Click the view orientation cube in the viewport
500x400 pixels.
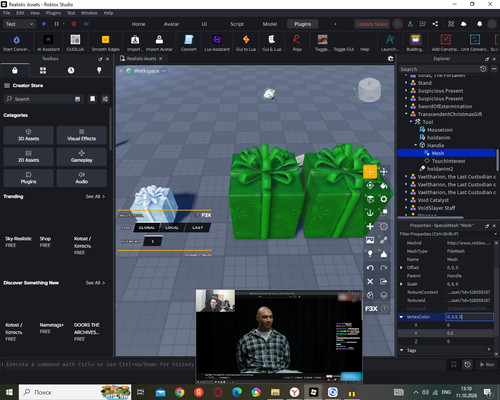[x=369, y=90]
